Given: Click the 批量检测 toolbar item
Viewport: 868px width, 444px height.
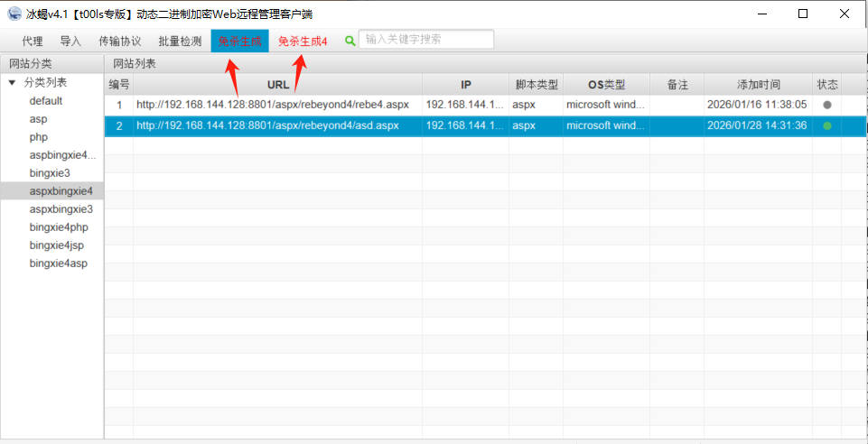Looking at the screenshot, I should coord(180,42).
